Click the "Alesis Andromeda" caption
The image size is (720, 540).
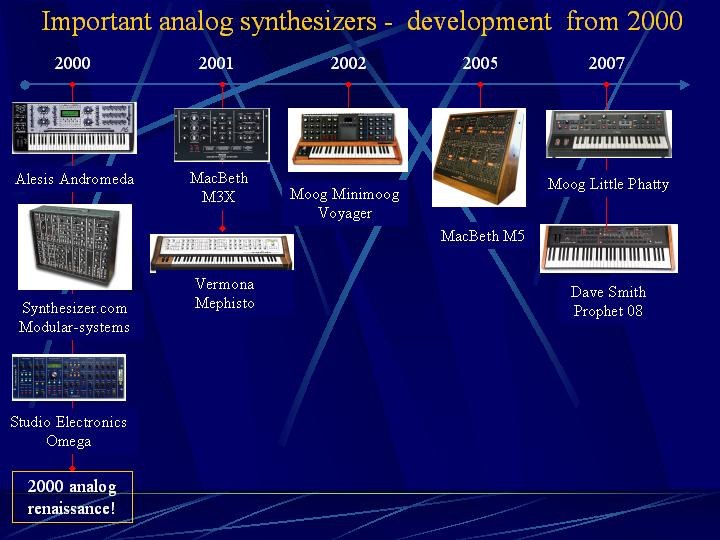point(74,179)
